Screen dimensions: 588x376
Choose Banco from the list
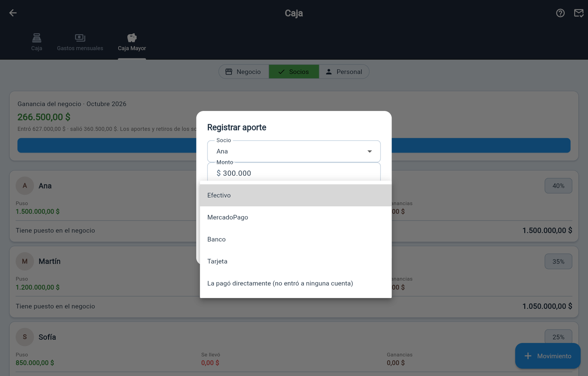pos(296,239)
